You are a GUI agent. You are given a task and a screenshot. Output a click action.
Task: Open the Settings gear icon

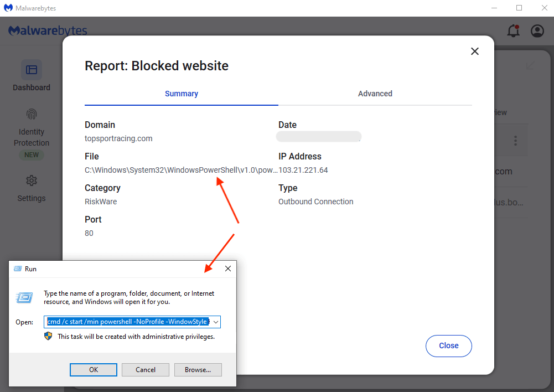click(32, 180)
